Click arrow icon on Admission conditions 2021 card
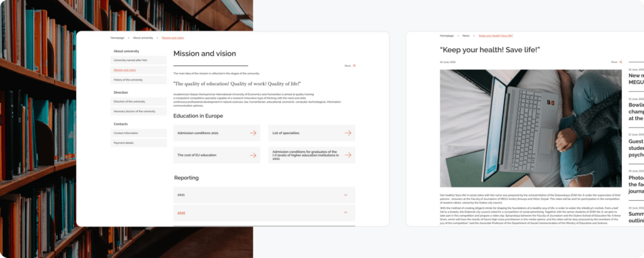This screenshot has width=644, height=258. (x=253, y=133)
